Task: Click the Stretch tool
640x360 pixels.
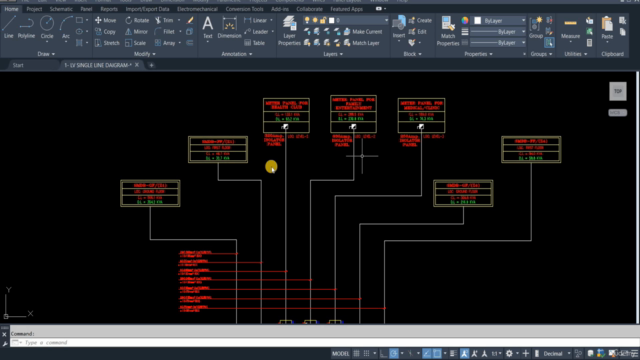Action: point(107,43)
